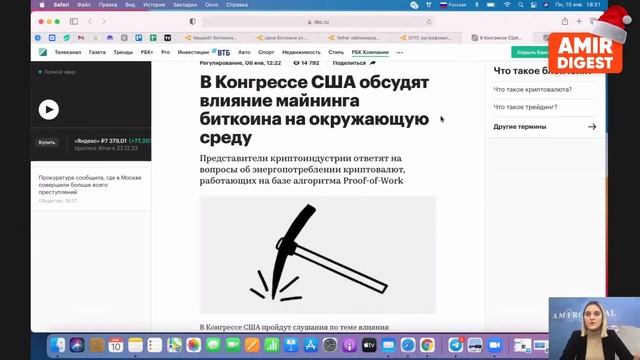Click the pickaxe article image
The height and width of the screenshot is (360, 640).
(x=318, y=254)
